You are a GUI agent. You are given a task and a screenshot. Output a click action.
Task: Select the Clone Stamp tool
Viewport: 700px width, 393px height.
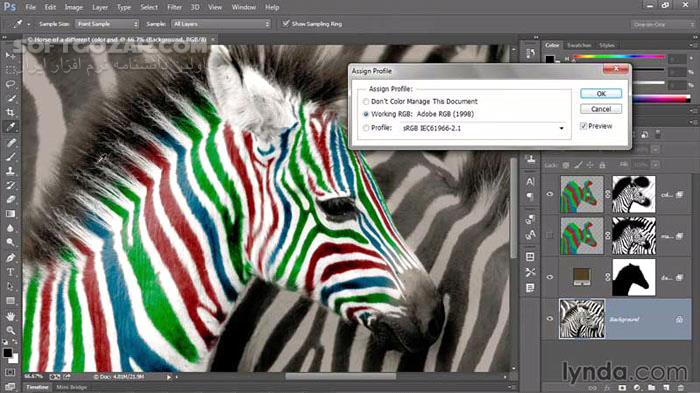click(10, 171)
